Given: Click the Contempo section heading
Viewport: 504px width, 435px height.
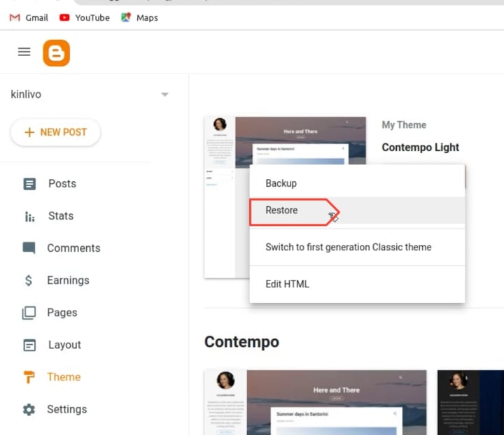Looking at the screenshot, I should [x=241, y=342].
